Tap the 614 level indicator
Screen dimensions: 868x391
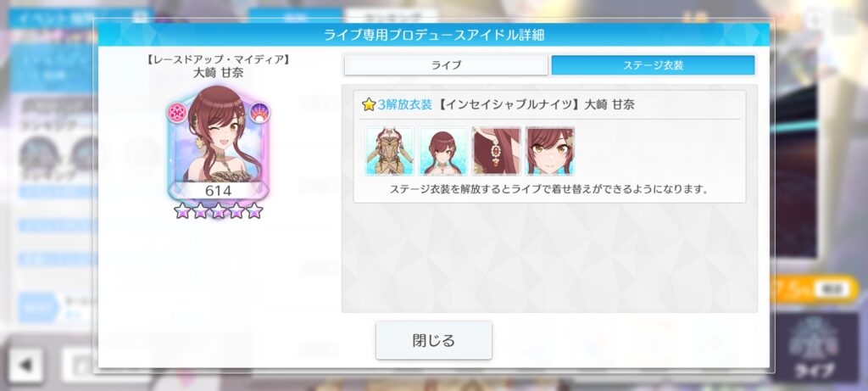(x=218, y=191)
